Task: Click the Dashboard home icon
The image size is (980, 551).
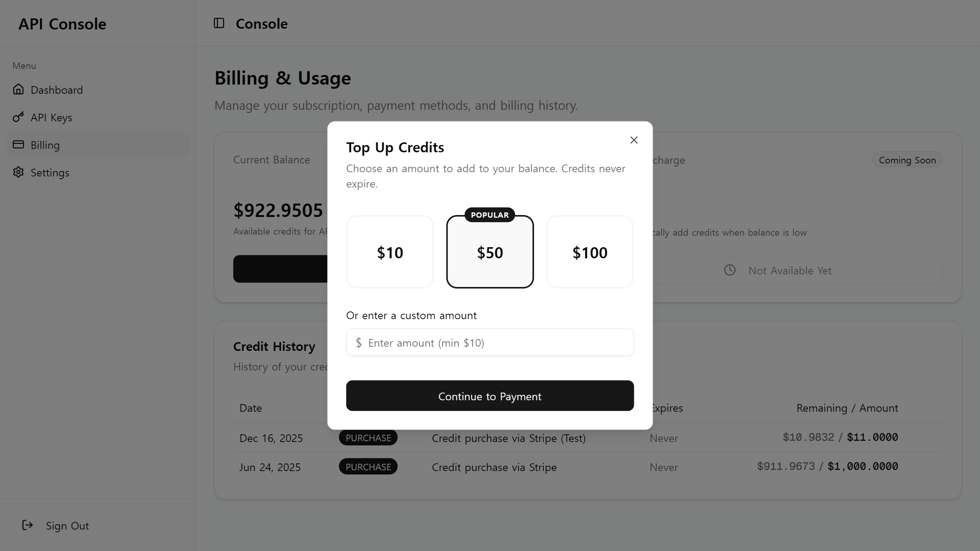Action: (18, 90)
